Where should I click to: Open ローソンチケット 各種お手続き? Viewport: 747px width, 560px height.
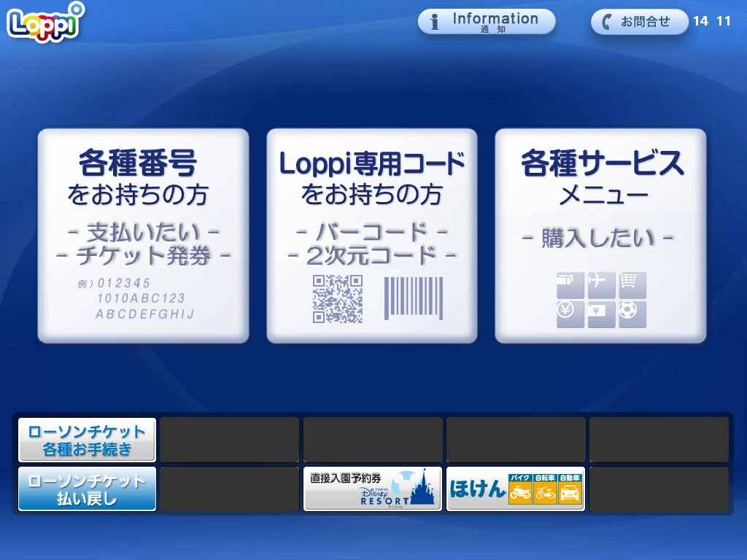click(x=87, y=440)
